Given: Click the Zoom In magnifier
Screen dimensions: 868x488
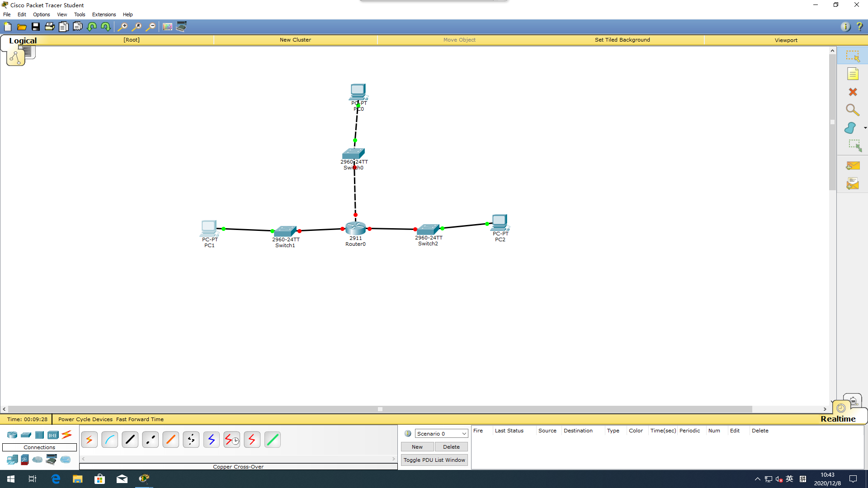Looking at the screenshot, I should pyautogui.click(x=122, y=27).
